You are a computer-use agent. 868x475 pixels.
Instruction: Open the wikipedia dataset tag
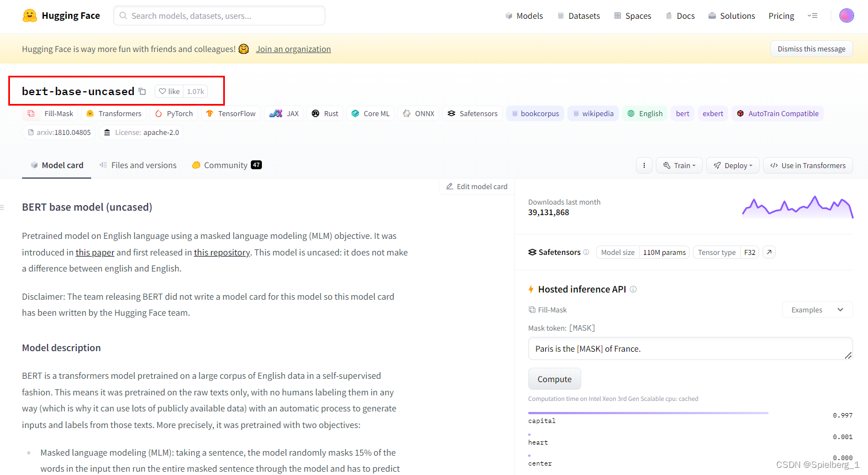pos(593,113)
